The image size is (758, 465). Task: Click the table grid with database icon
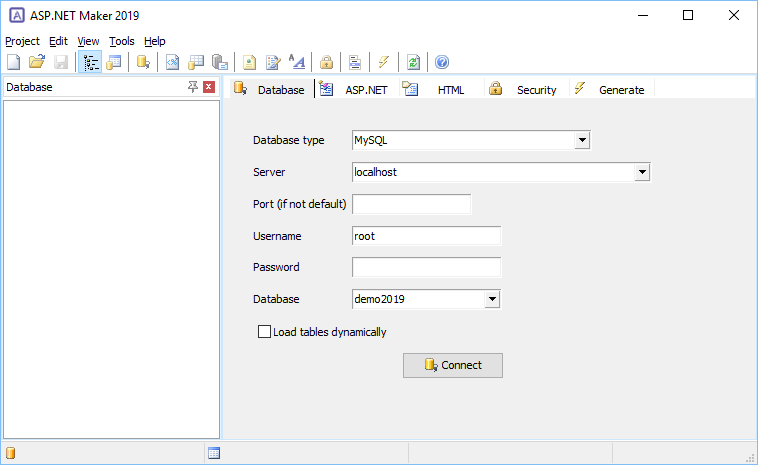coord(196,62)
